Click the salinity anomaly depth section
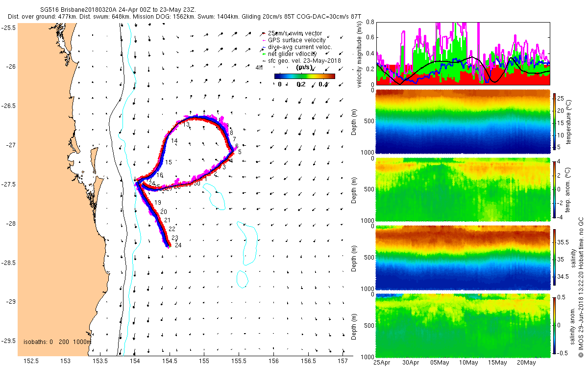Viewport: 588px width, 368px height. tap(463, 325)
